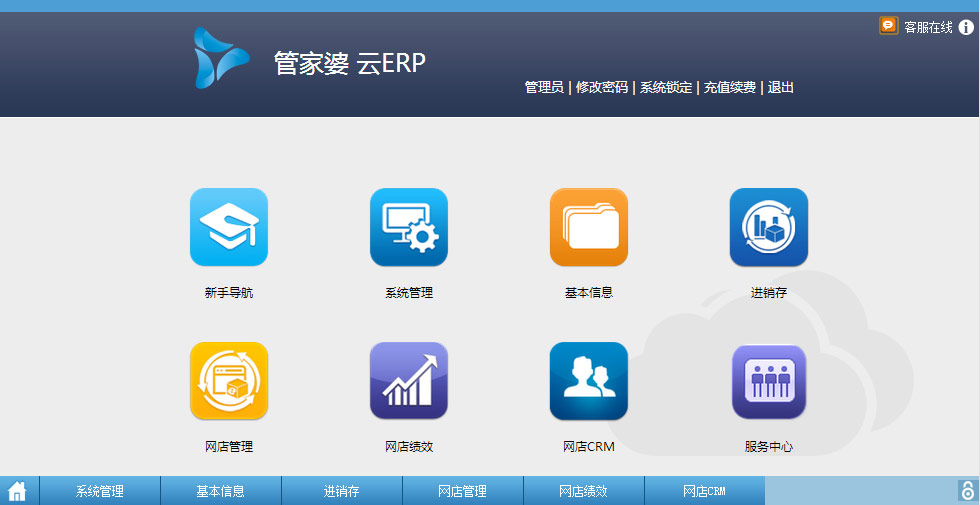Click the 新手导航 label text
The width and height of the screenshot is (980, 505).
coord(229,292)
